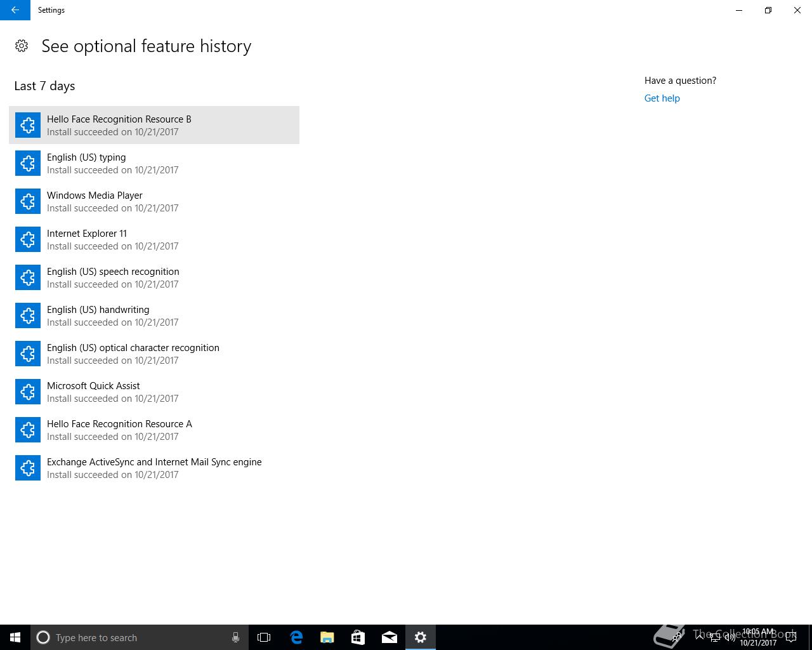Viewport: 812px width, 650px height.
Task: Click the microphone icon in search box
Action: point(235,637)
